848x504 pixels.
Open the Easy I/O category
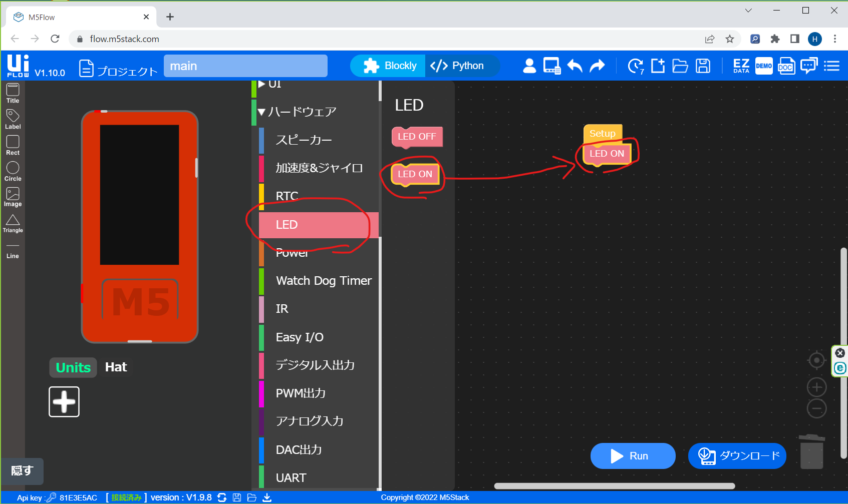click(x=319, y=337)
